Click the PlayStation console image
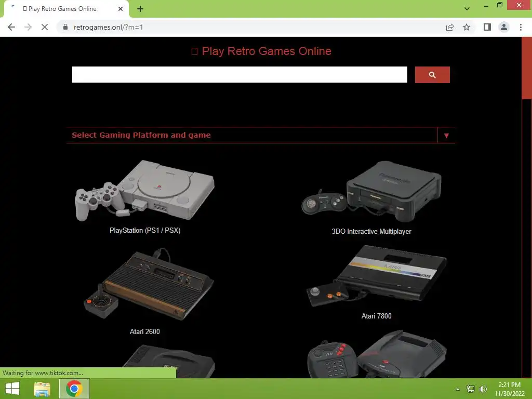532x399 pixels. 145,191
